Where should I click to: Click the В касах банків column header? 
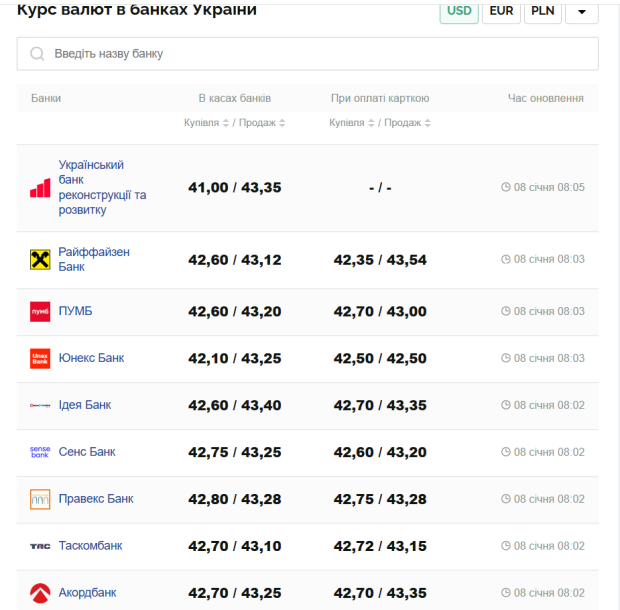pyautogui.click(x=234, y=98)
